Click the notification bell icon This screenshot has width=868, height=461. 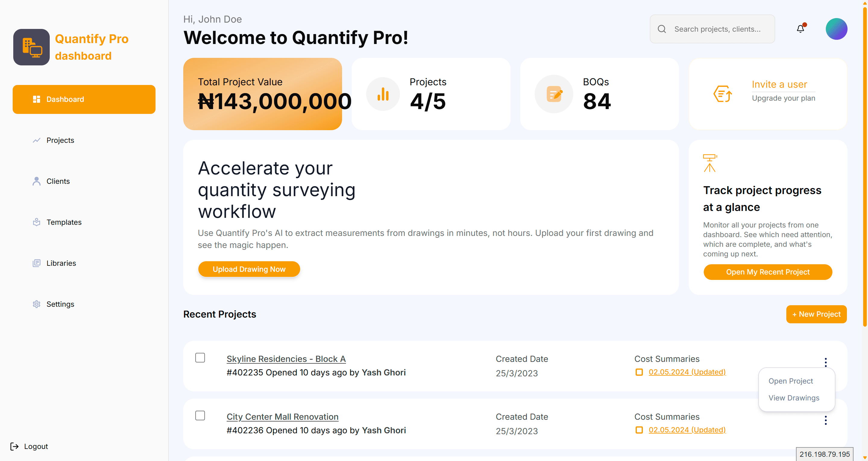(800, 29)
